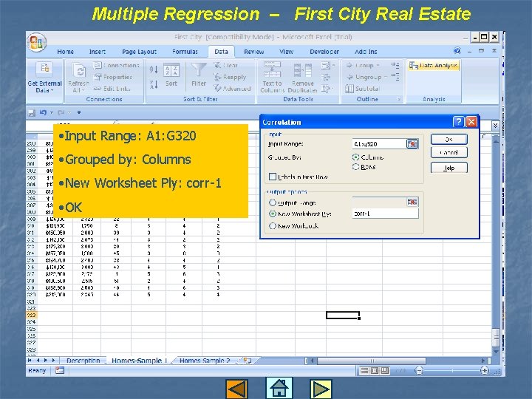Screen dimensions: 532x399
Task: Expand Get External Data dropdown
Action: pos(52,91)
